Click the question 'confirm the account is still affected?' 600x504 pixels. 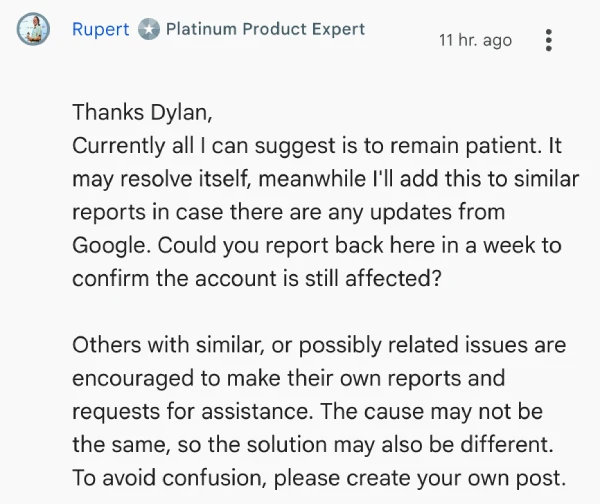click(x=257, y=279)
